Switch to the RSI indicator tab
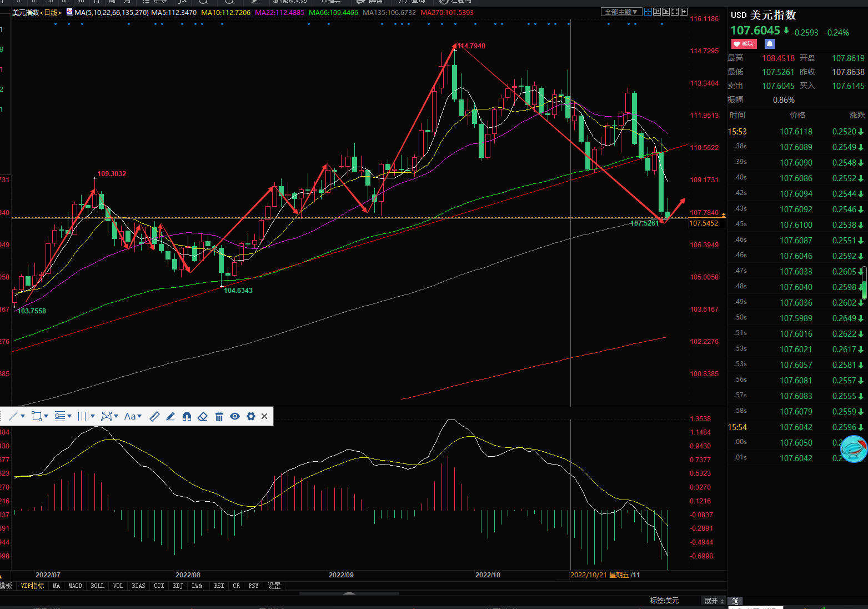The image size is (868, 609). click(x=219, y=586)
